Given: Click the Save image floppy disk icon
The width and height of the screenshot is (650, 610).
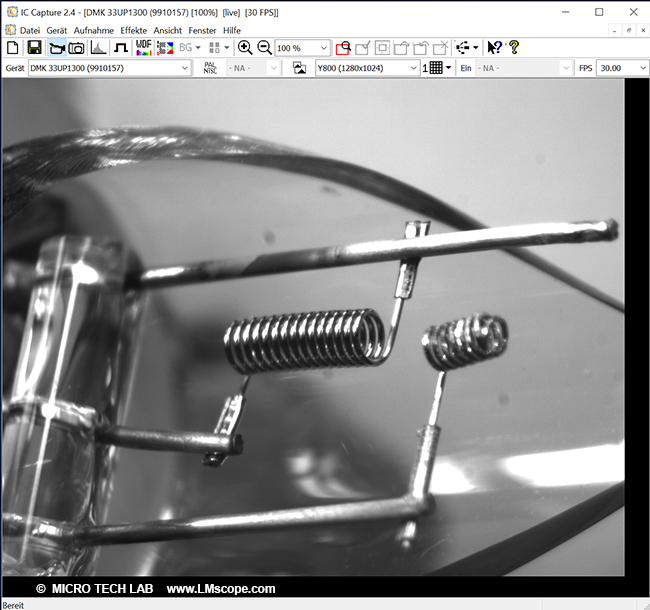Looking at the screenshot, I should coord(34,48).
